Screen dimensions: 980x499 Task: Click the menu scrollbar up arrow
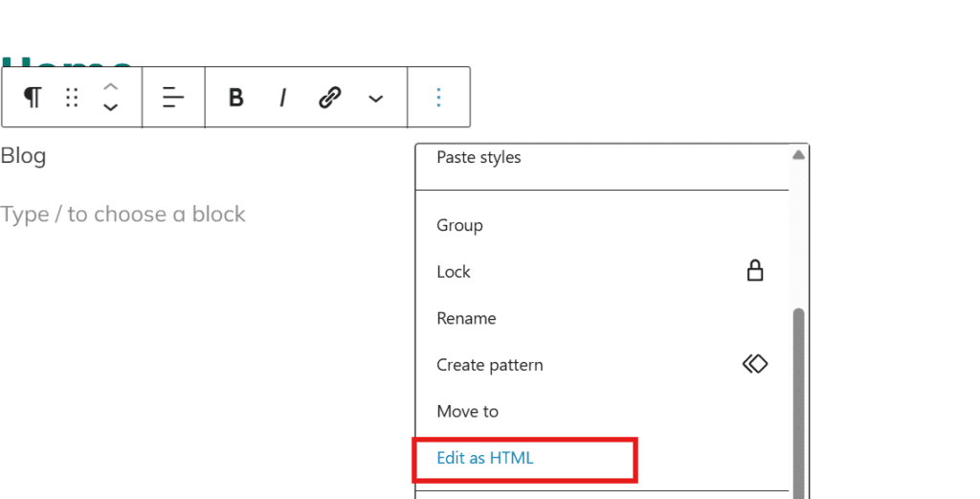click(x=798, y=154)
